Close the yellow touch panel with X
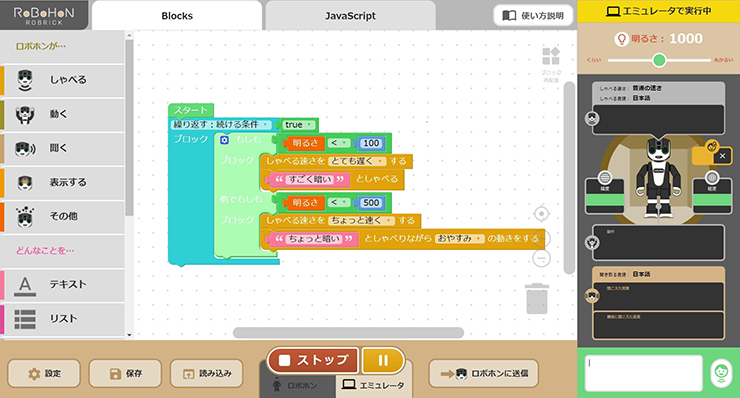This screenshot has width=740, height=398. (723, 156)
